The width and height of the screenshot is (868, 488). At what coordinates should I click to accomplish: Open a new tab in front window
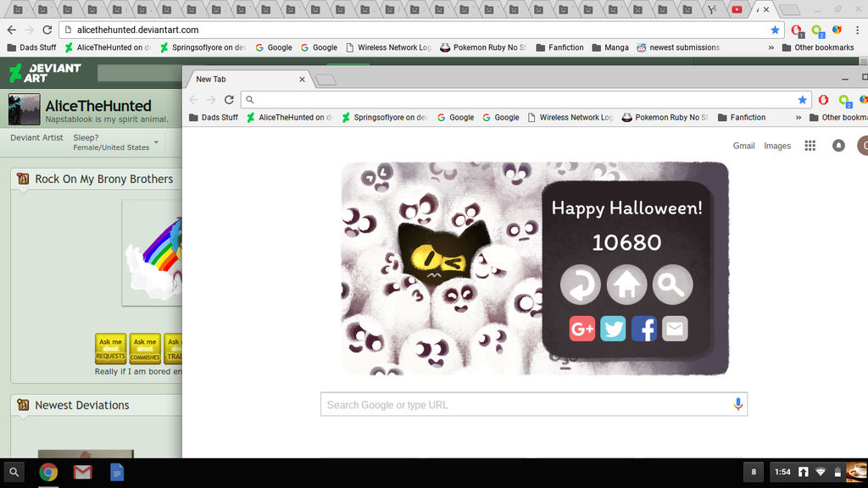(x=325, y=80)
